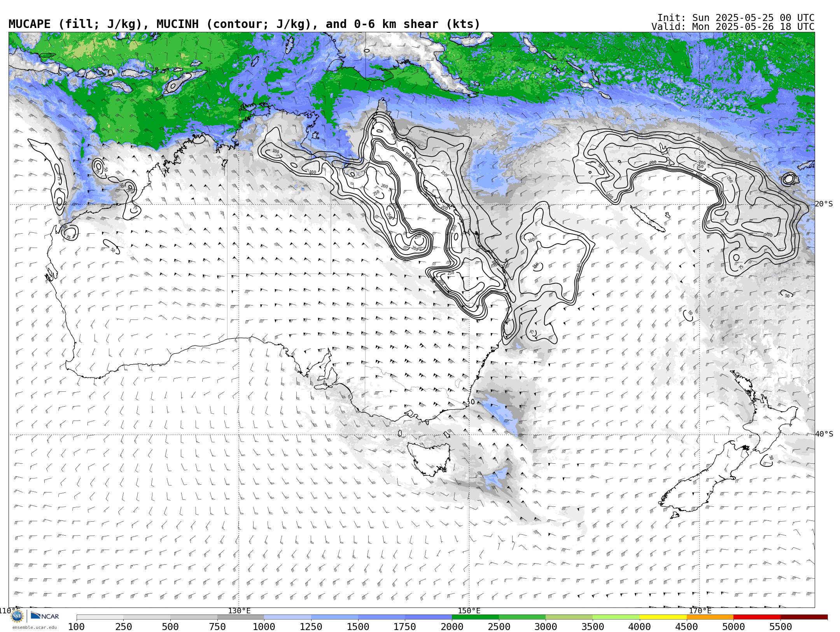Screen dimensions: 840x632
Task: Select the dark red 5500+ colorbar swatch
Action: [x=804, y=617]
